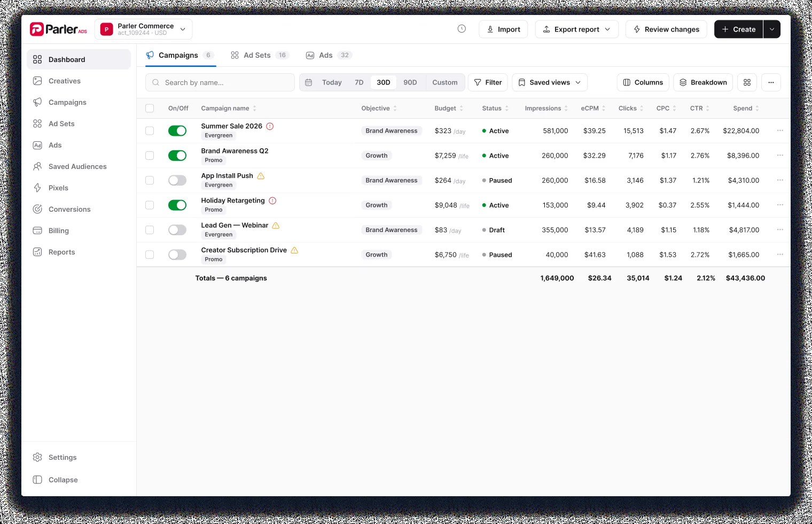Screen dimensions: 812x524
Task: Click the Summer Sale 2026 error icon
Action: point(270,126)
